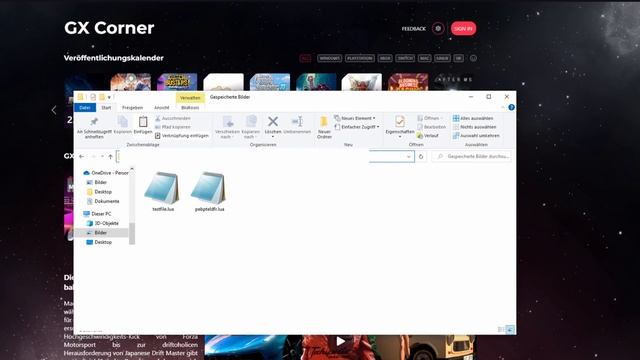Switch to the Ansicht ribbon tab
640x360 pixels.
click(162, 107)
